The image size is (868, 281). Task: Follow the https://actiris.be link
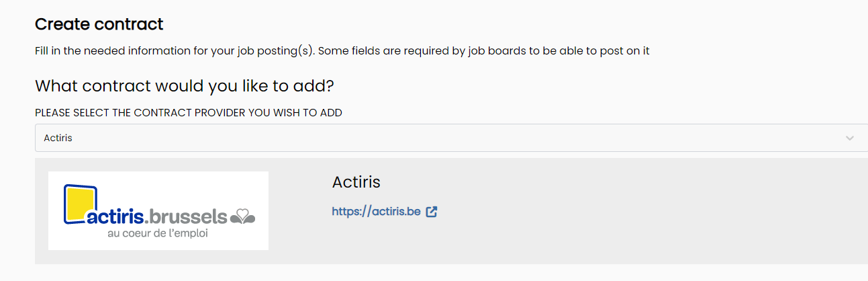[x=376, y=212]
